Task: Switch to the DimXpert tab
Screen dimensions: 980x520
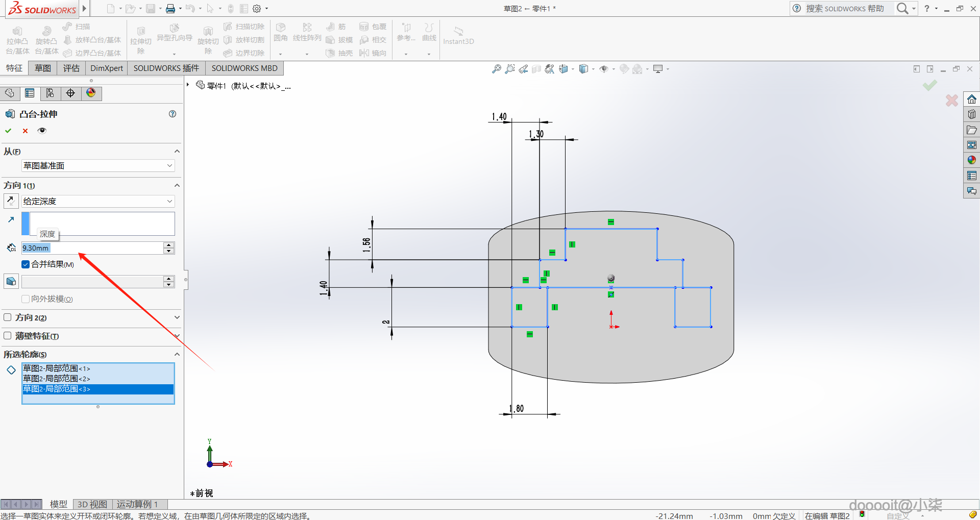Action: (x=107, y=68)
